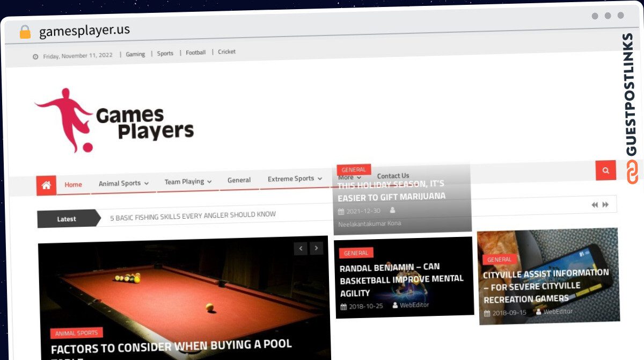This screenshot has height=360, width=644.
Task: Click the Friday, November 11, 2022 date
Action: (78, 55)
